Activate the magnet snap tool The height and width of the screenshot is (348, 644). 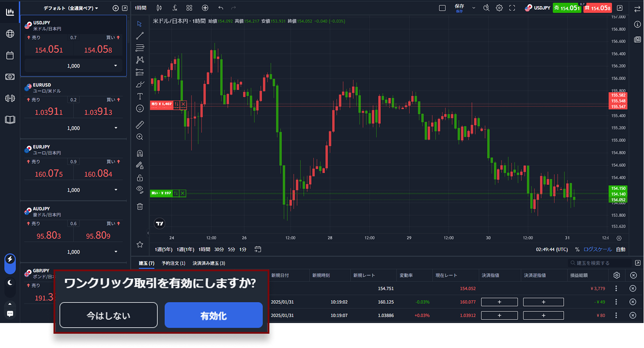coord(140,153)
